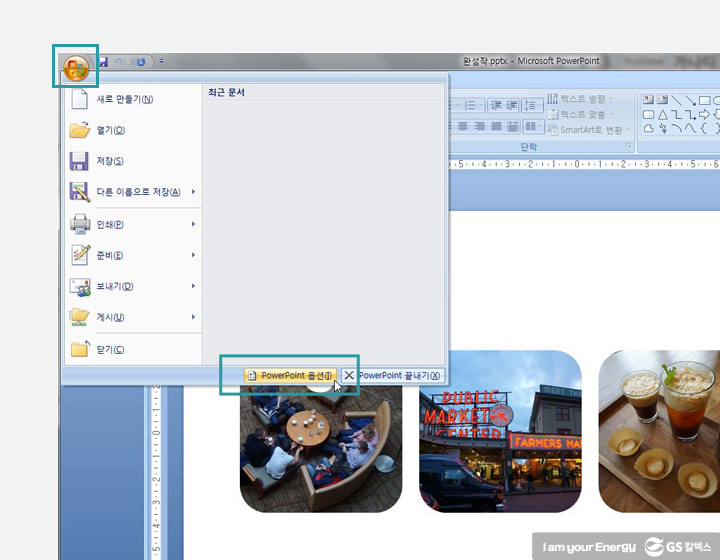
Task: Expand the 인쇄 (Print) submenu arrow
Action: tap(193, 224)
